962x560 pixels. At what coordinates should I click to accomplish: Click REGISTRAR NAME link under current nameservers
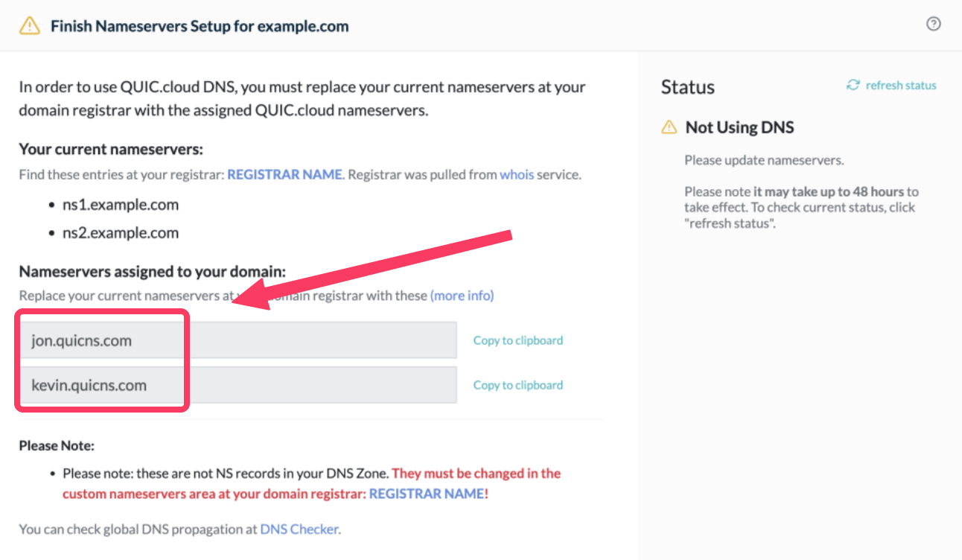284,175
